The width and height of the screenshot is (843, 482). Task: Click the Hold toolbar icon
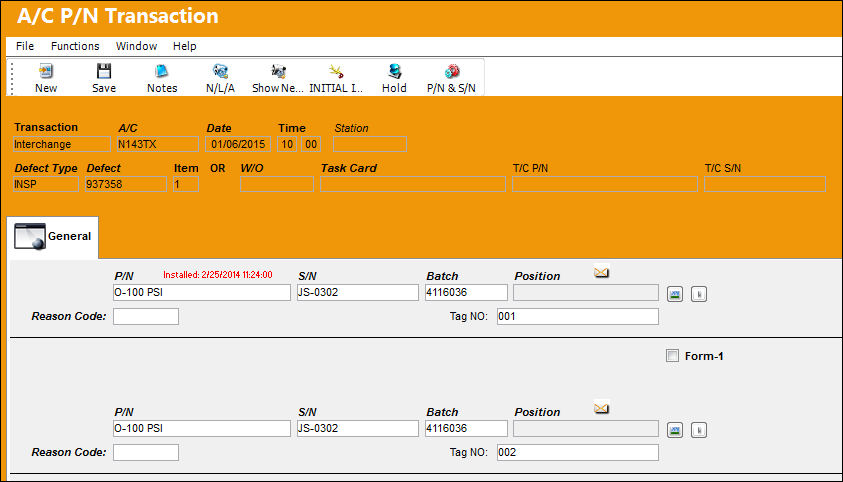pos(395,71)
